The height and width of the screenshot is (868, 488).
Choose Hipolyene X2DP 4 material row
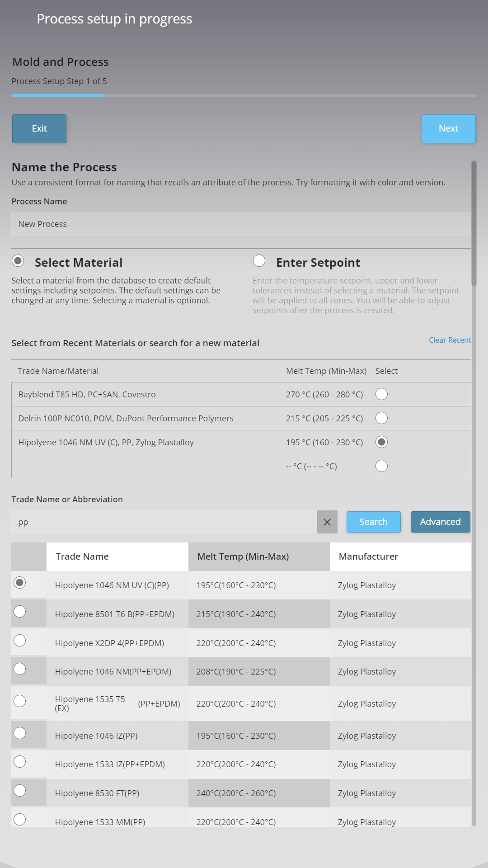[x=20, y=641]
